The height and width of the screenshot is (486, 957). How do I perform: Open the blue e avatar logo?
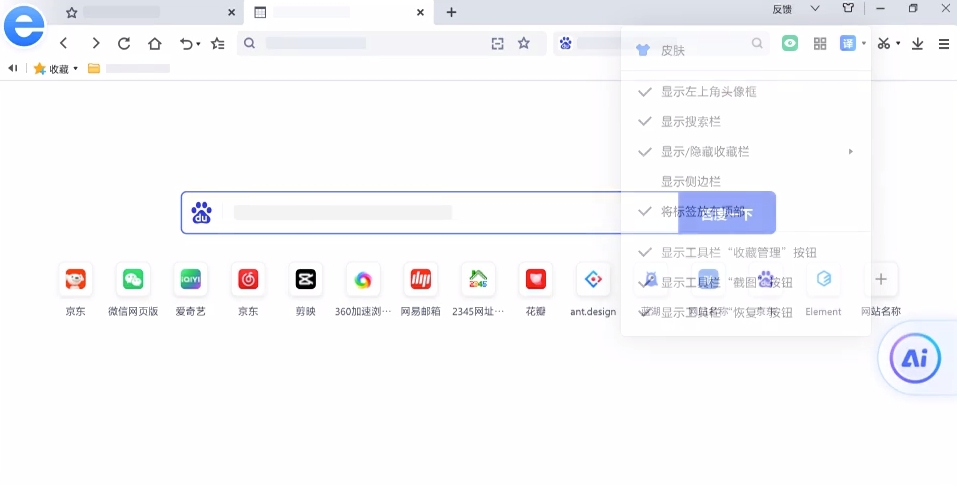[x=24, y=27]
